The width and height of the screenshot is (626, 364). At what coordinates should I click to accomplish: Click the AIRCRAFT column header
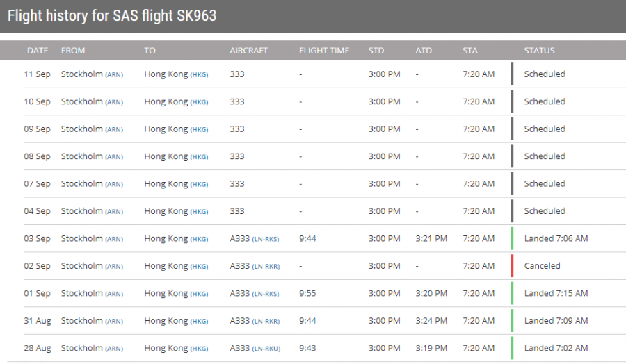(x=249, y=51)
